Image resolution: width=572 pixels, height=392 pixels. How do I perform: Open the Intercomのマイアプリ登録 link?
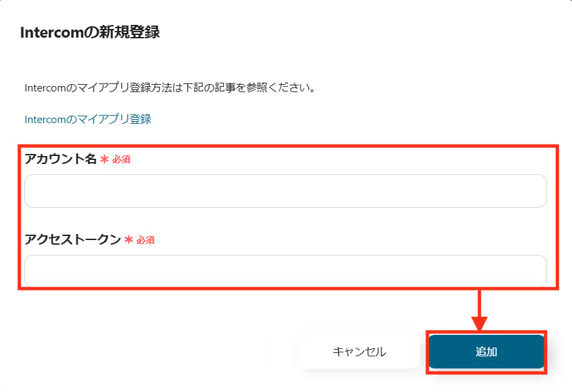coord(87,119)
